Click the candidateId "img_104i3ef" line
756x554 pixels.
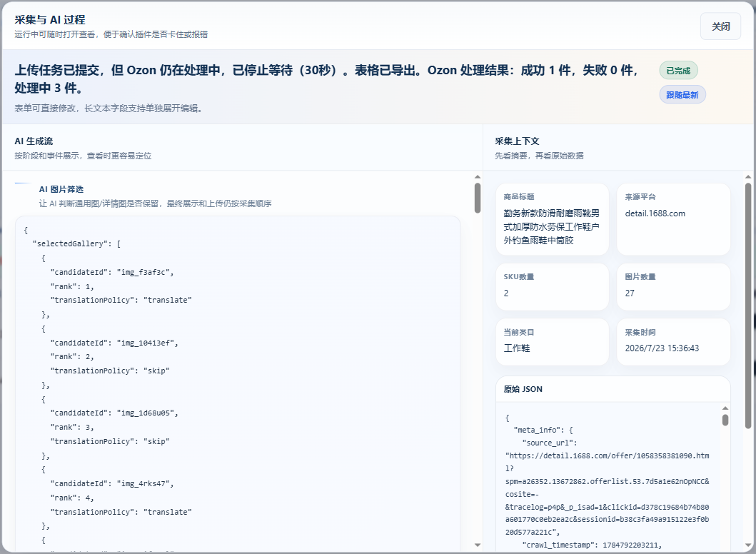(114, 343)
